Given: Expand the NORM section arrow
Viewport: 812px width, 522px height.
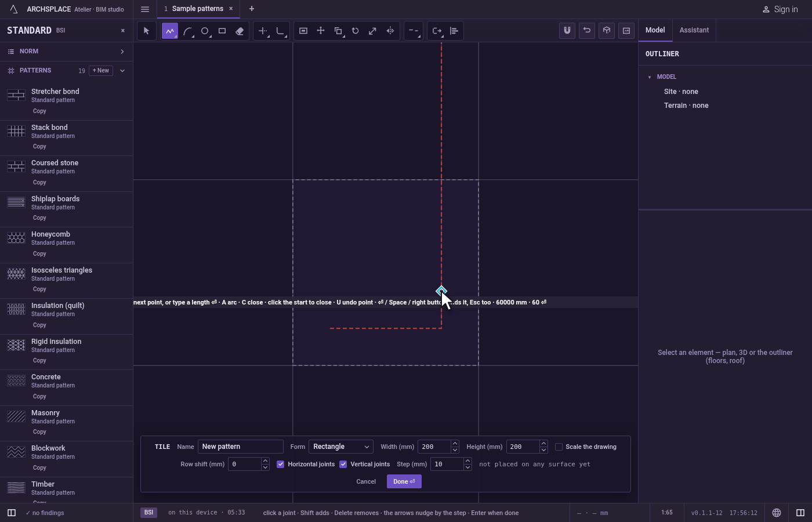Looking at the screenshot, I should 122,52.
